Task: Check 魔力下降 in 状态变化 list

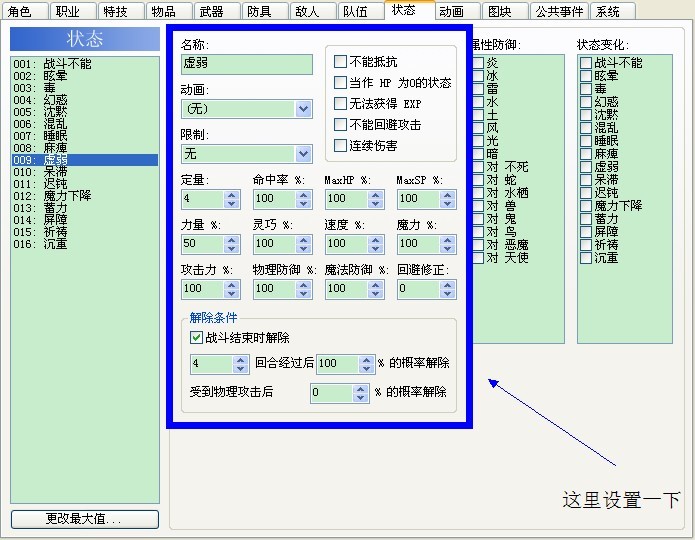Action: click(586, 206)
